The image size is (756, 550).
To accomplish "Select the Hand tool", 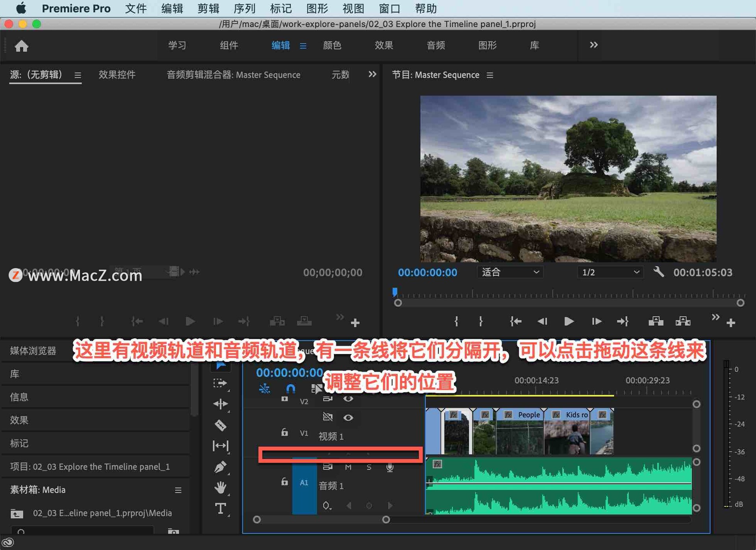I will 220,488.
